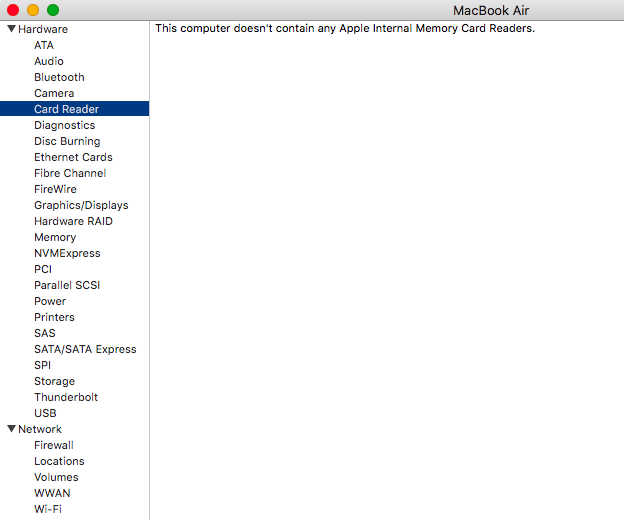Select NVMExpress in the list
This screenshot has height=520, width=624.
pyautogui.click(x=67, y=253)
